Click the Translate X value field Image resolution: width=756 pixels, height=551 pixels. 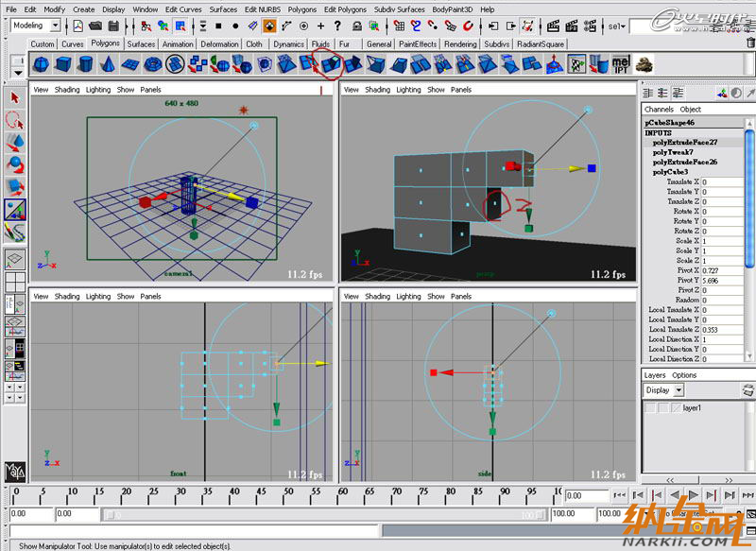pos(715,181)
